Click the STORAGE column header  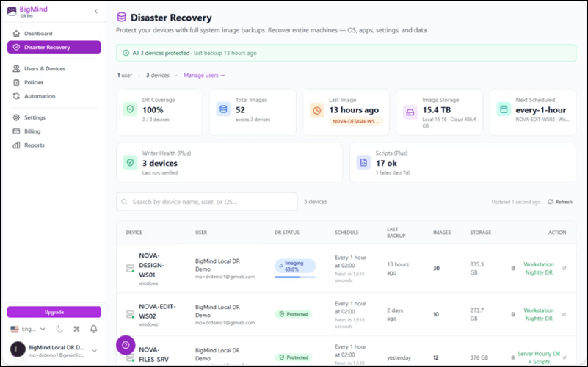pyautogui.click(x=480, y=233)
